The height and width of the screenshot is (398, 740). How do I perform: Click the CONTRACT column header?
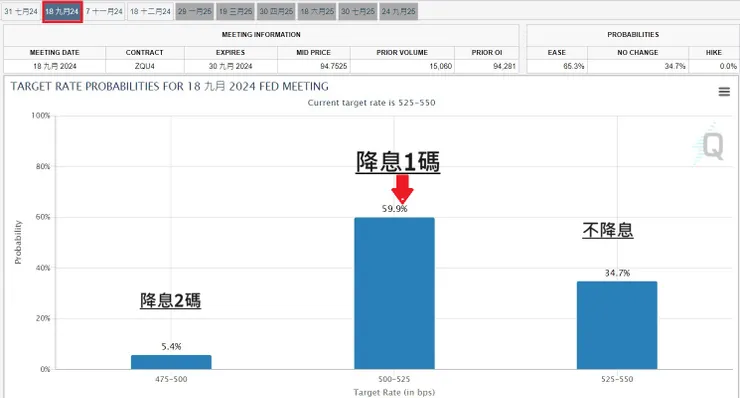(144, 52)
